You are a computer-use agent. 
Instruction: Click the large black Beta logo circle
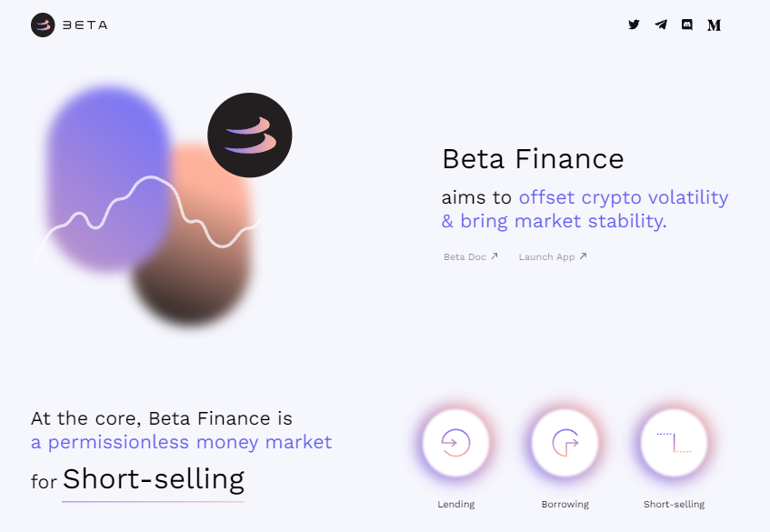pyautogui.click(x=250, y=136)
